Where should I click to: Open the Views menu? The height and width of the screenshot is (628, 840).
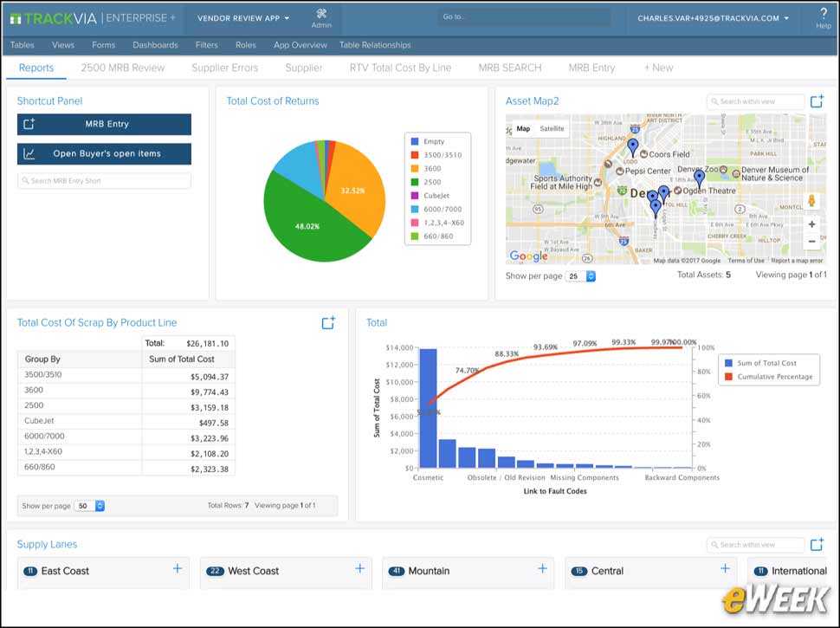(63, 45)
